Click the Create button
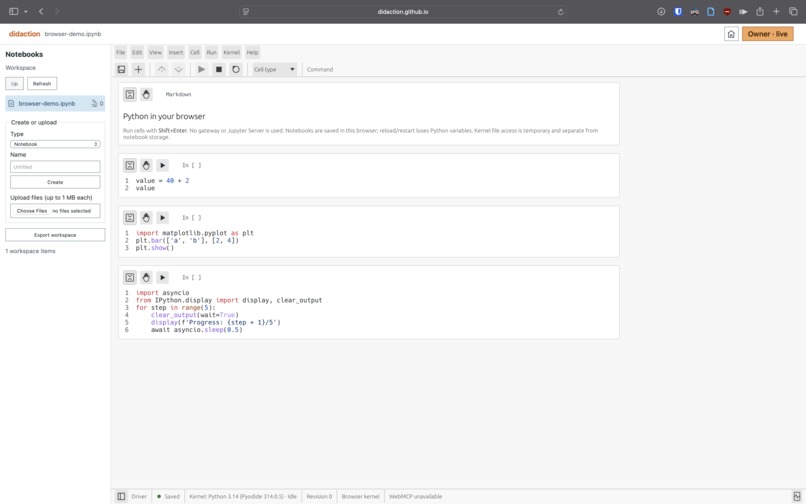The width and height of the screenshot is (806, 504). point(55,182)
